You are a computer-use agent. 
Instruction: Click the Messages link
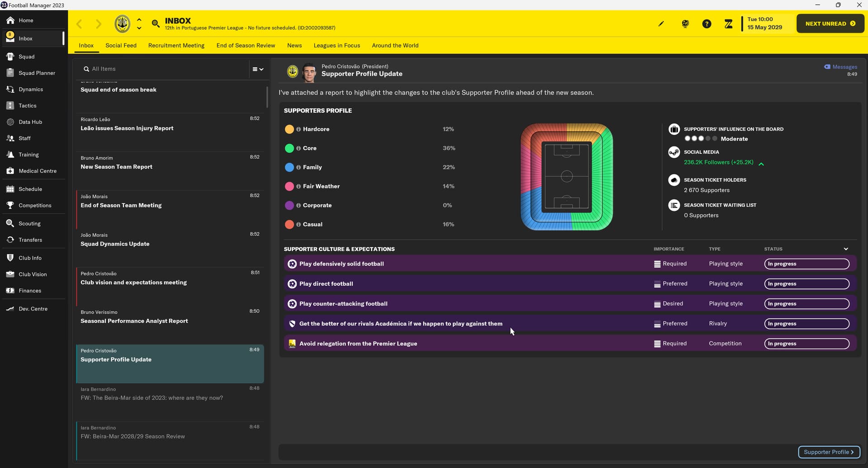pos(840,67)
